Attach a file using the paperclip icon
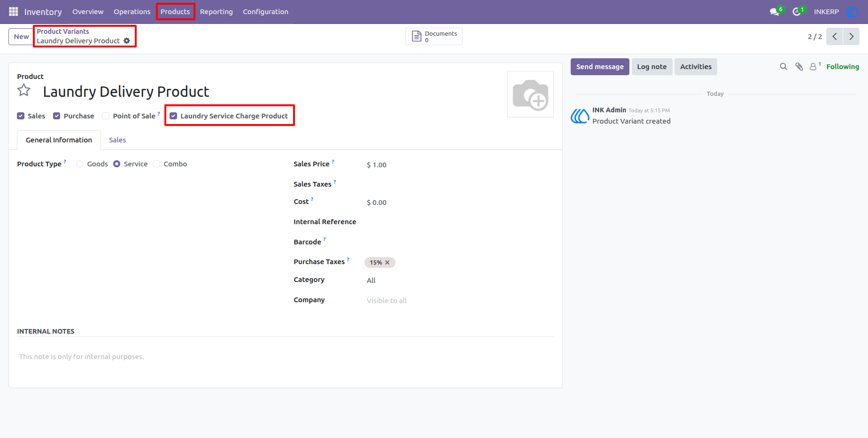 point(799,67)
